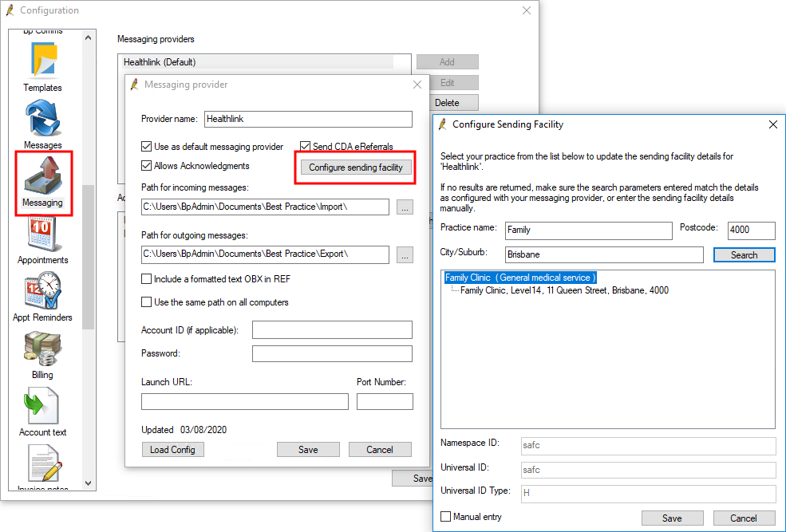Click the incoming messages path field
The image size is (786, 532).
[x=265, y=207]
